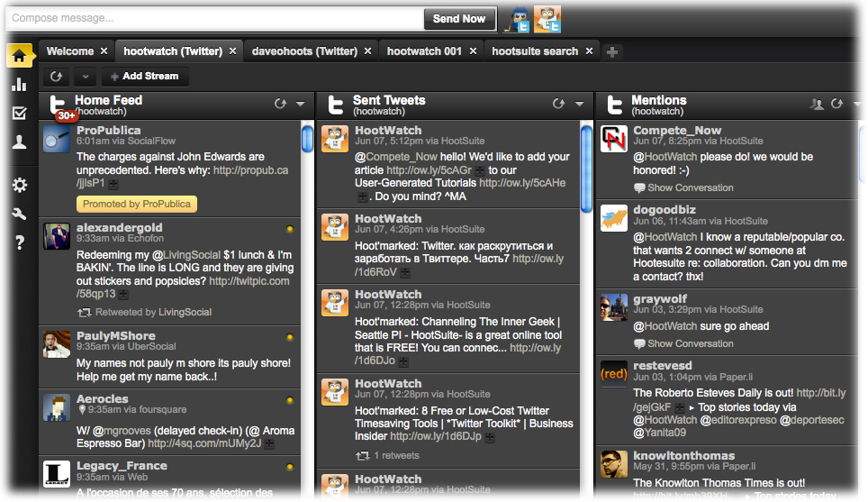The image size is (868, 502).
Task: Close the Welcome tab
Action: [104, 51]
